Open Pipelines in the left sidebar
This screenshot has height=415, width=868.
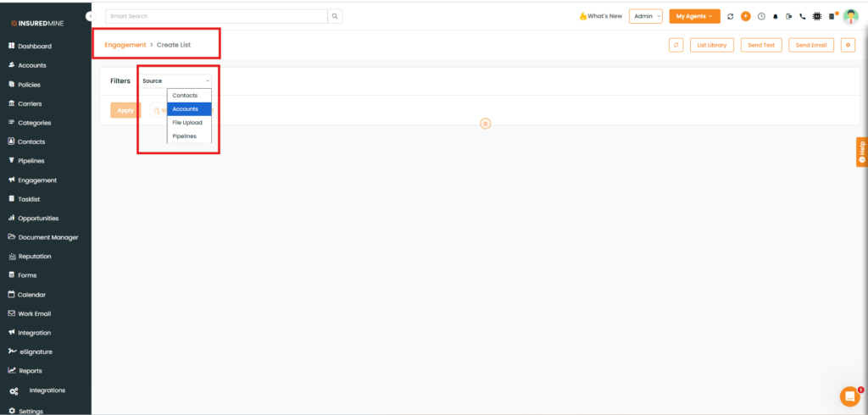pyautogui.click(x=31, y=161)
